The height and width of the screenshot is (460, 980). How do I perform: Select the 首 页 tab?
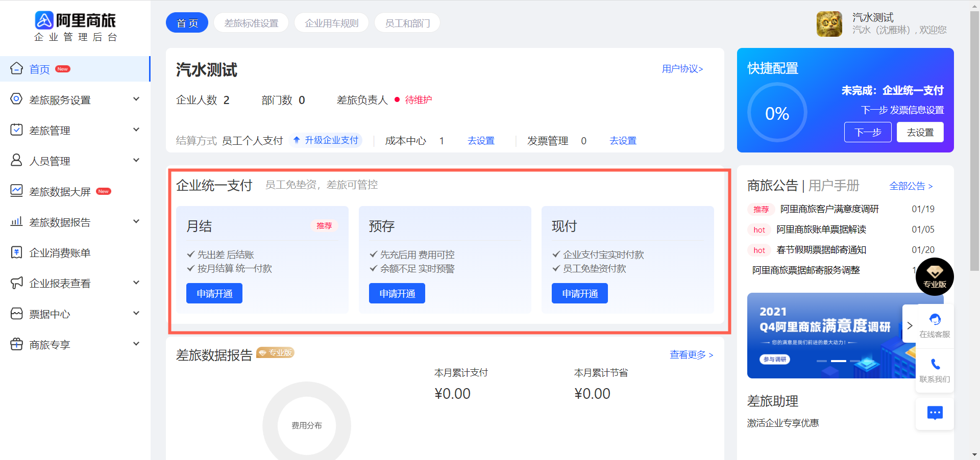click(x=187, y=23)
